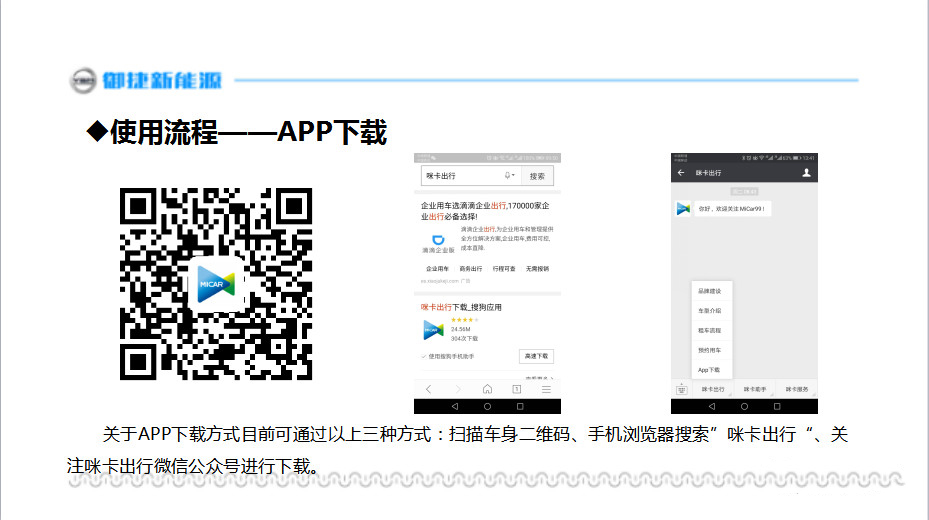Open the 行程可查 ad sublink

click(504, 269)
